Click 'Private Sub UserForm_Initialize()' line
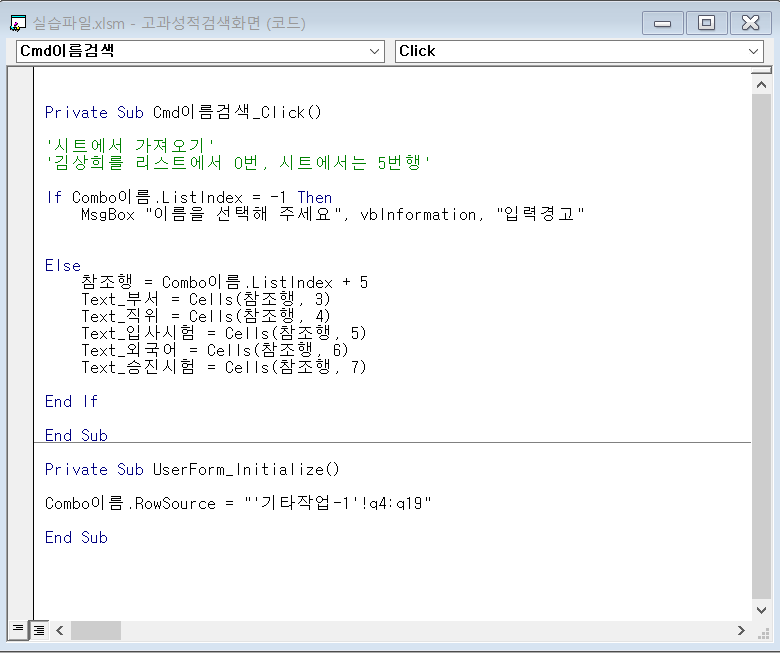 [x=192, y=469]
